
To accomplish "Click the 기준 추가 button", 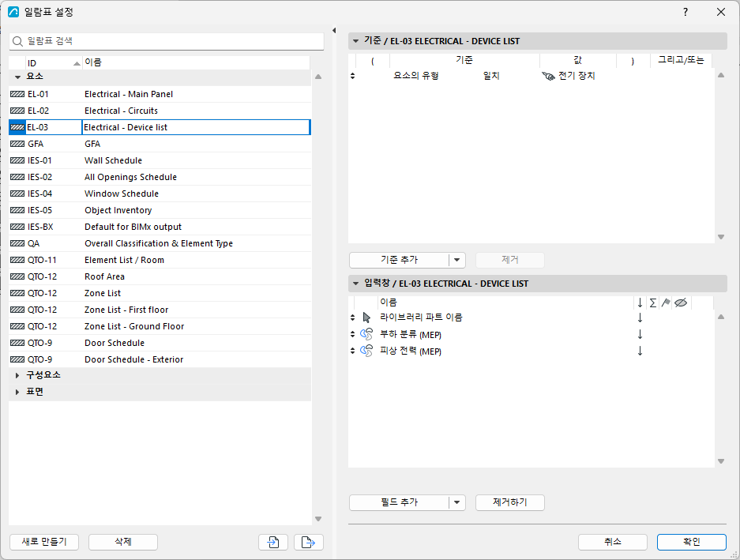I will pyautogui.click(x=400, y=260).
